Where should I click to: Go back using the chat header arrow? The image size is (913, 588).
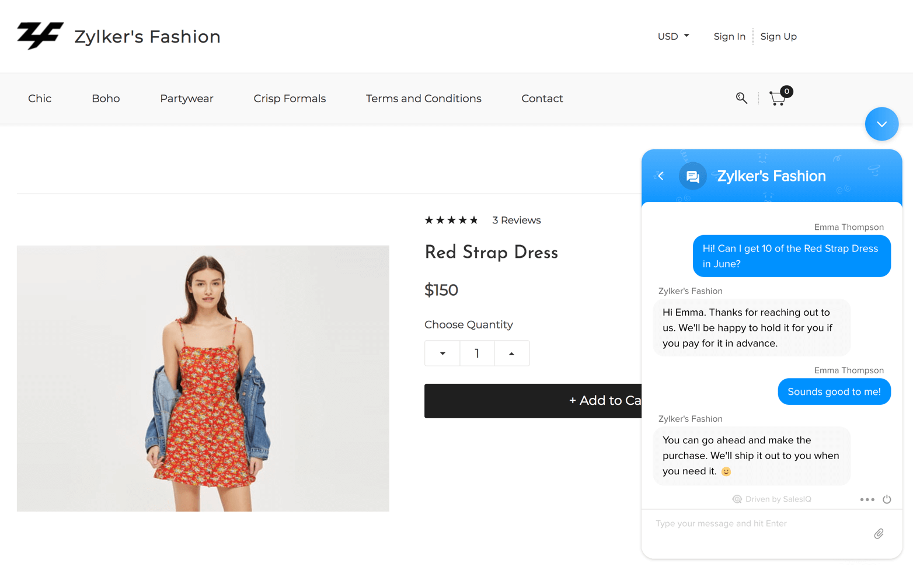pos(661,176)
